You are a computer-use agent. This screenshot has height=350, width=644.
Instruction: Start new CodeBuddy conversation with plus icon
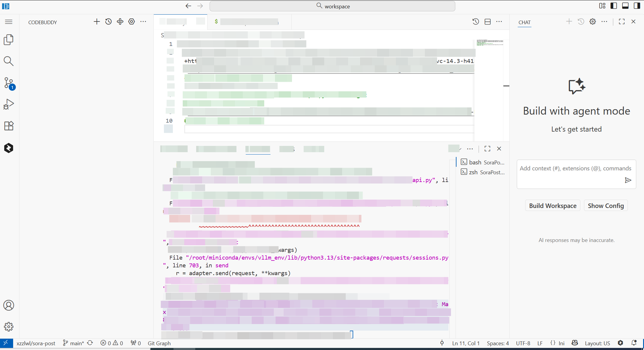(96, 21)
